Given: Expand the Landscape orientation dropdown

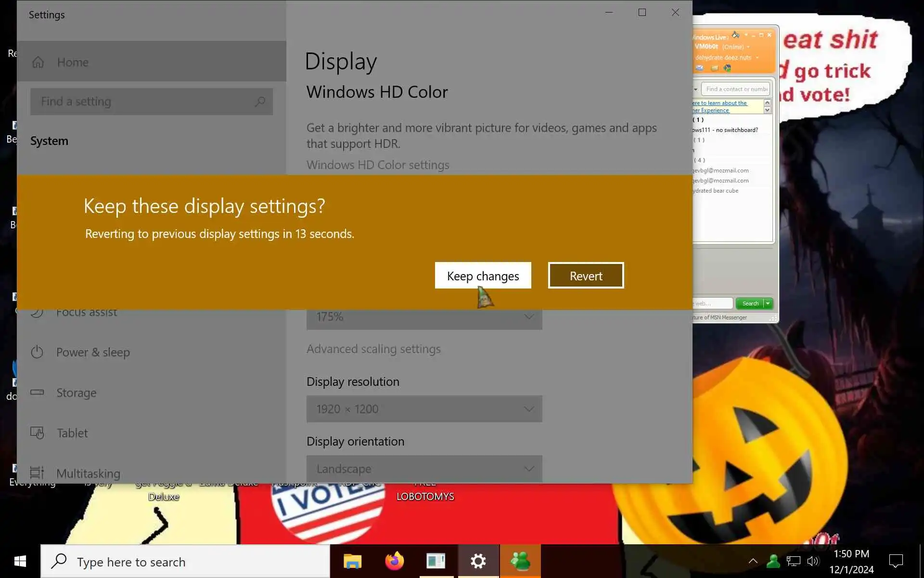Looking at the screenshot, I should coord(424,469).
